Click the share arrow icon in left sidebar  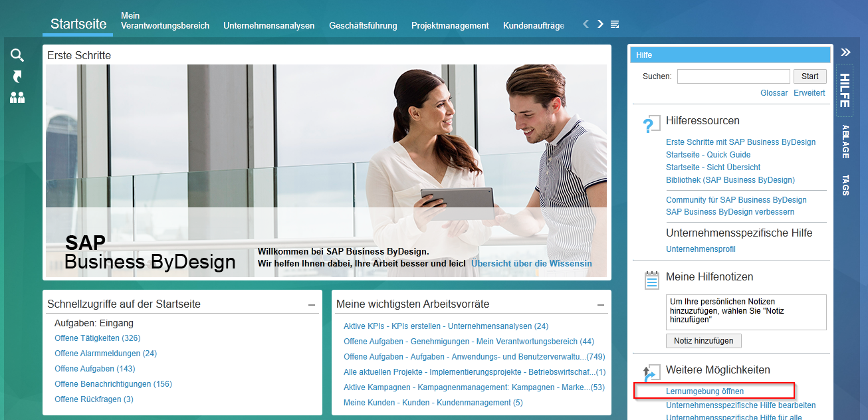pos(17,77)
